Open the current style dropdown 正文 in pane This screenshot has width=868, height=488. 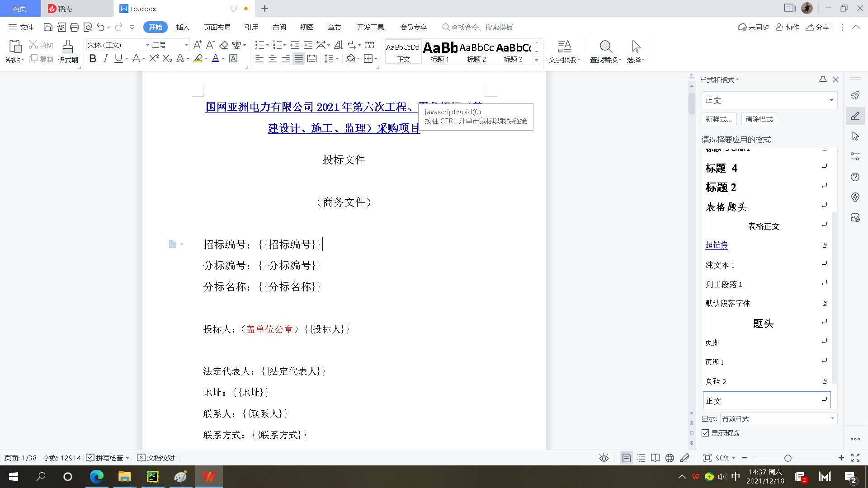click(x=831, y=100)
